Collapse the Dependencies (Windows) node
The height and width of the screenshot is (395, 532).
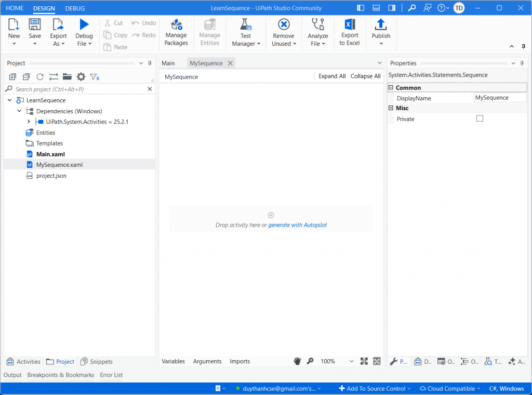point(19,111)
